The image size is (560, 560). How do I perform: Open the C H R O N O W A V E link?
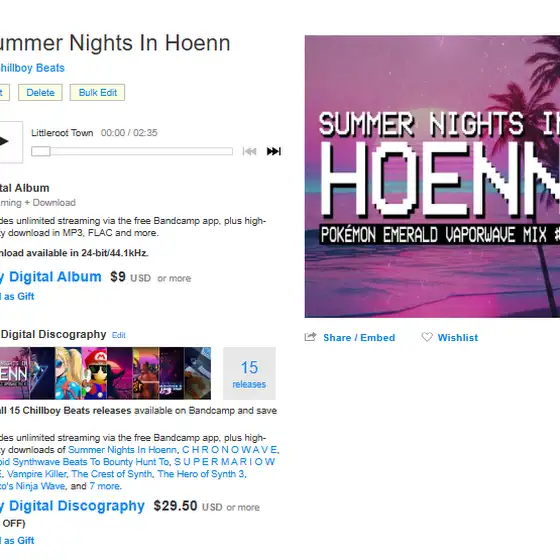[230, 450]
